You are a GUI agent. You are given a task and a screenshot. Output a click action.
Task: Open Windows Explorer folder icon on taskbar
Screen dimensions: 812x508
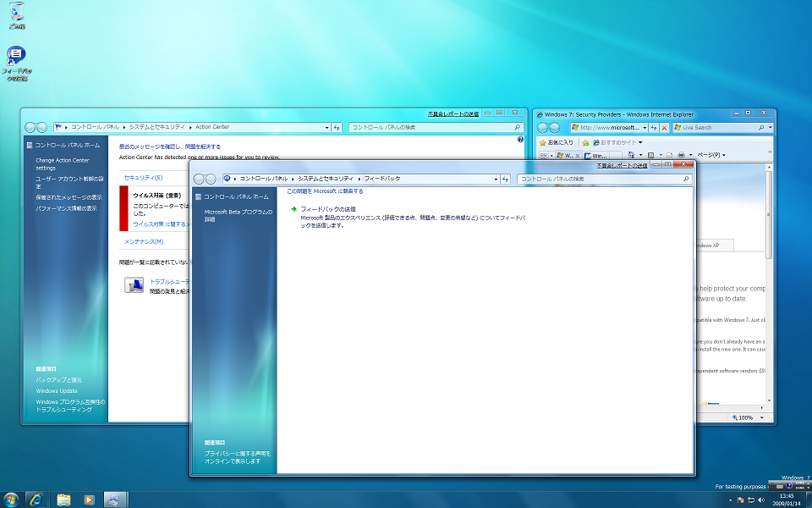[x=63, y=500]
